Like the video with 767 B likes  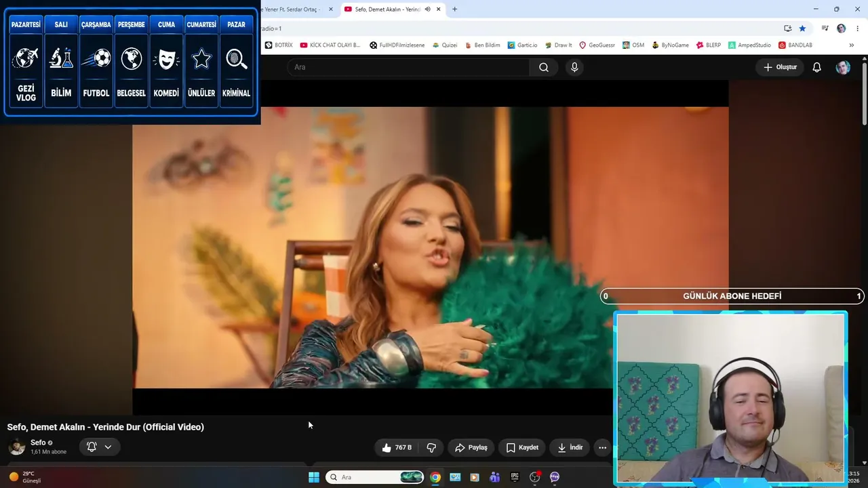pyautogui.click(x=397, y=447)
